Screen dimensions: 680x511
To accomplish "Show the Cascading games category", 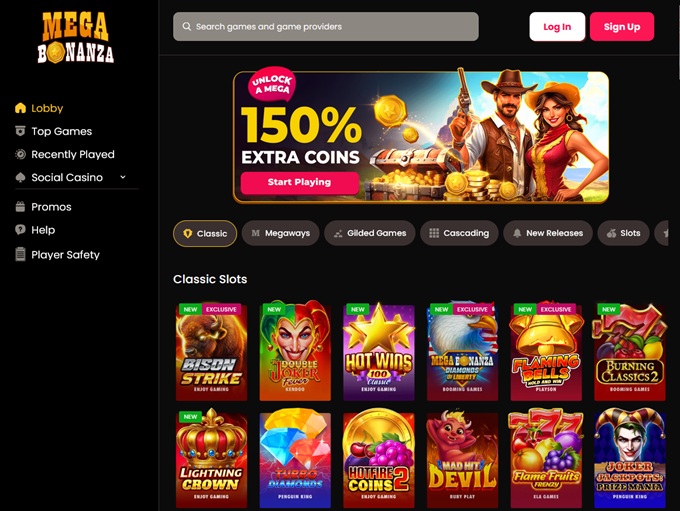I will click(x=459, y=233).
